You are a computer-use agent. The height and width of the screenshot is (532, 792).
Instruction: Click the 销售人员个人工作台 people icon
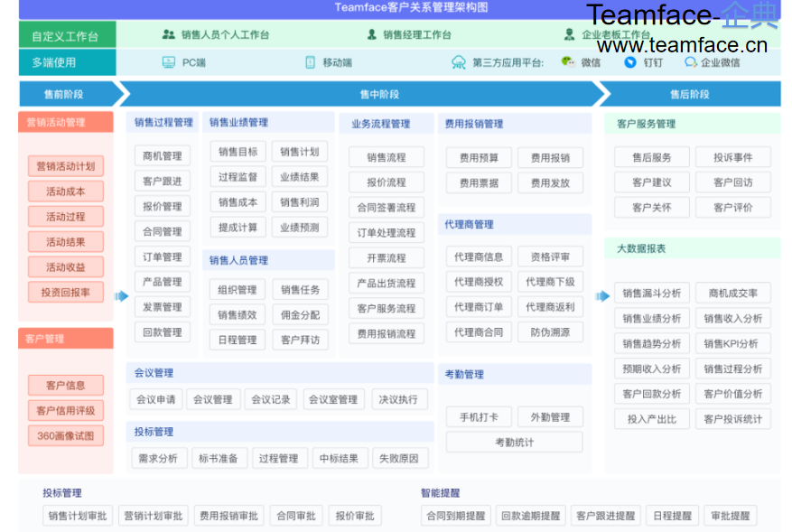(168, 35)
